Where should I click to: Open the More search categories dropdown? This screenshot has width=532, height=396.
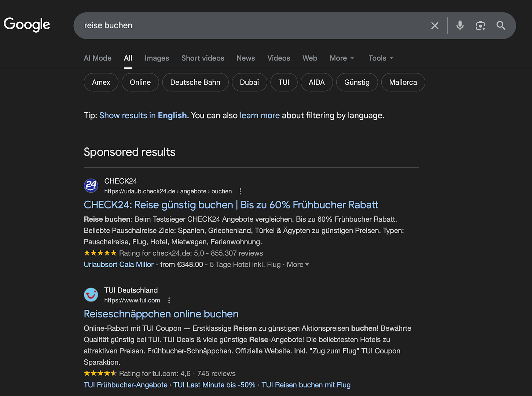pyautogui.click(x=341, y=58)
